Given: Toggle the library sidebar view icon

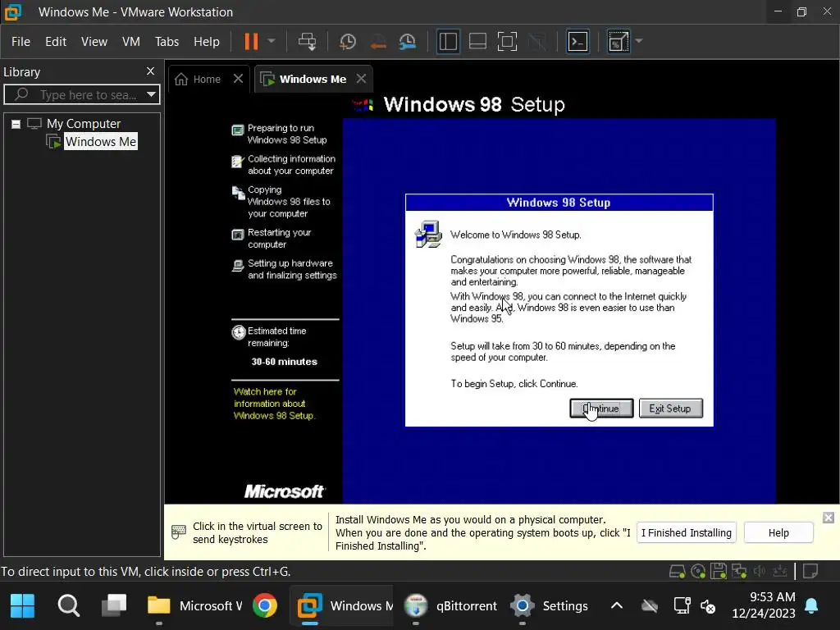Looking at the screenshot, I should [x=449, y=41].
